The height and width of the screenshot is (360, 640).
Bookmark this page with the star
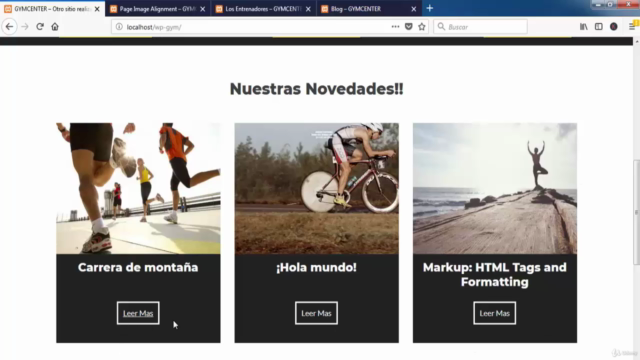pos(422,27)
